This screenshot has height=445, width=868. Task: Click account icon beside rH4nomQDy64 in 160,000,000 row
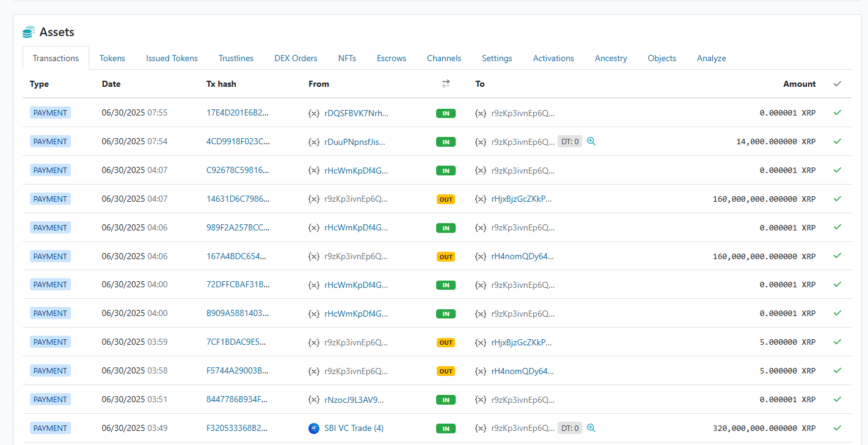(x=481, y=257)
